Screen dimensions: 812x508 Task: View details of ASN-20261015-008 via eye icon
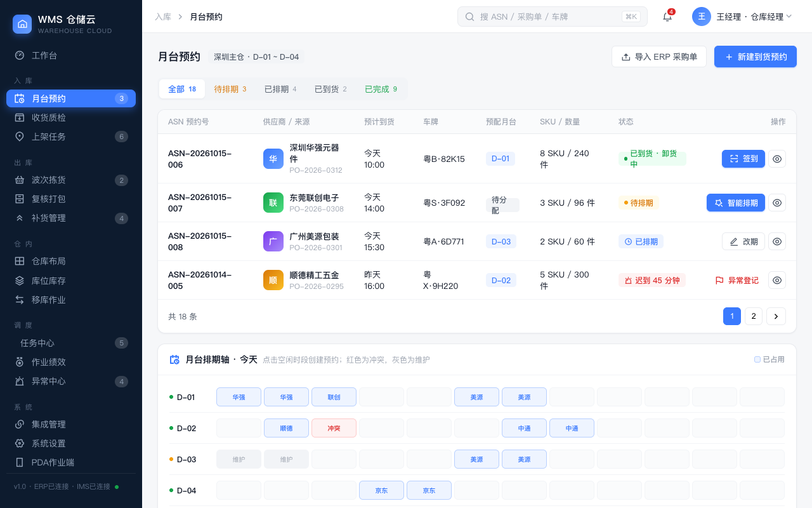coord(777,241)
